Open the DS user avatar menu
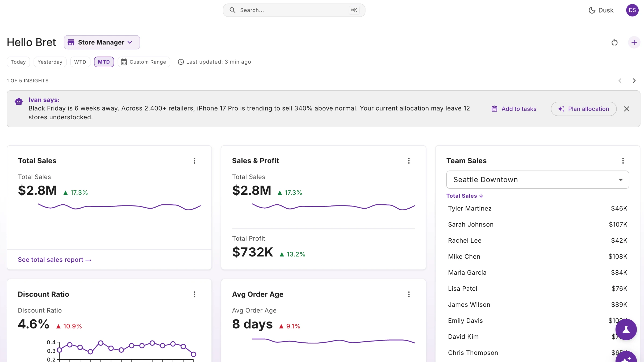Viewport: 644px width, 362px height. coord(632,10)
